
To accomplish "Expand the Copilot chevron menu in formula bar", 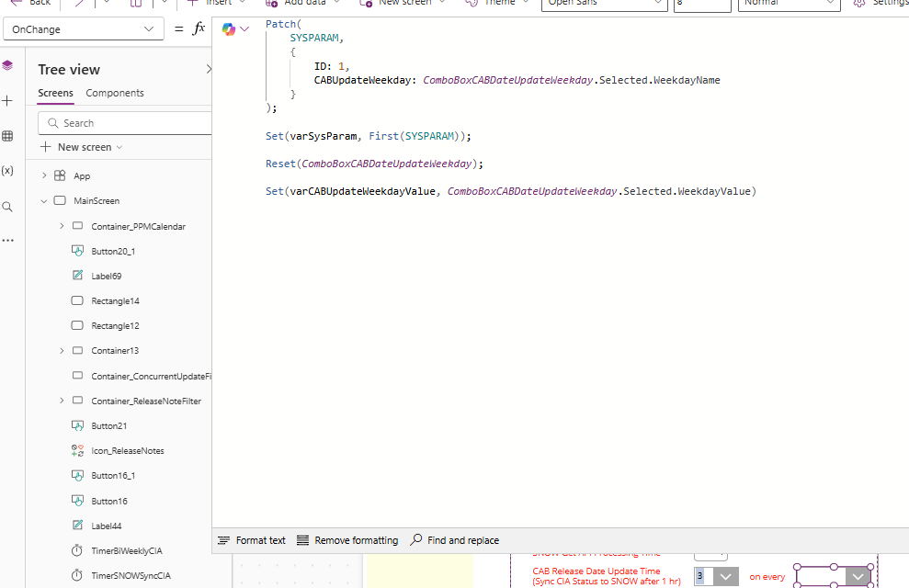I will [244, 29].
